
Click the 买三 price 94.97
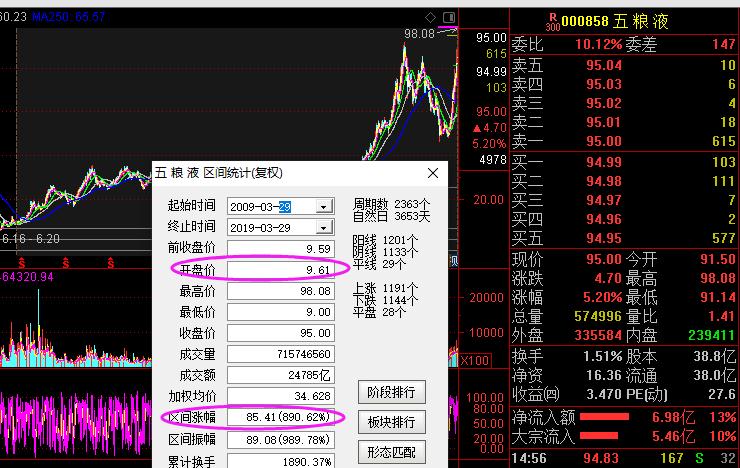[604, 200]
